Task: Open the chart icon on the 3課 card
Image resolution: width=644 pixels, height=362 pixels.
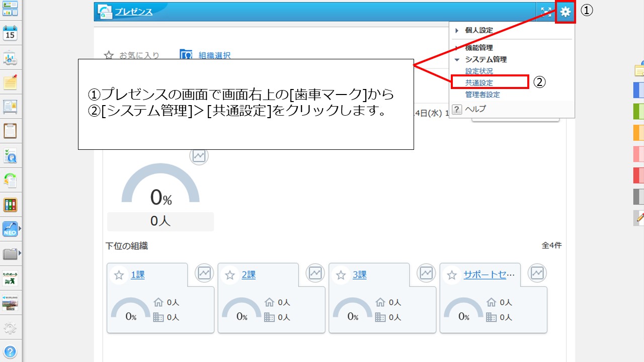Action: 426,273
